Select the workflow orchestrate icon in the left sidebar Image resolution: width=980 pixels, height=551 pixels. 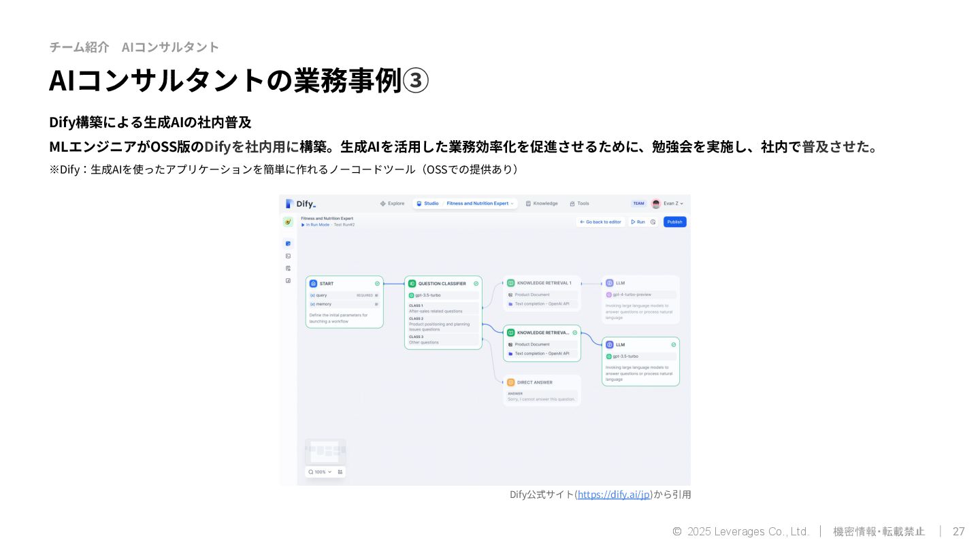coord(288,244)
